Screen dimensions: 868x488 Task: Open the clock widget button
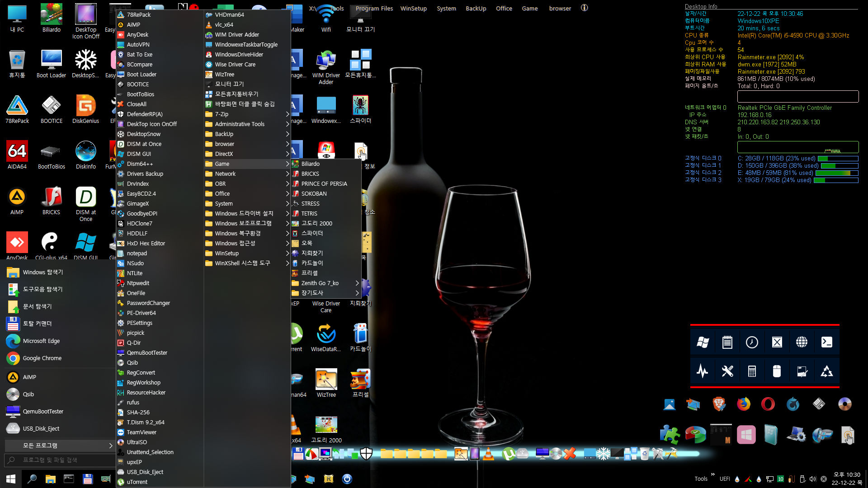pyautogui.click(x=752, y=342)
